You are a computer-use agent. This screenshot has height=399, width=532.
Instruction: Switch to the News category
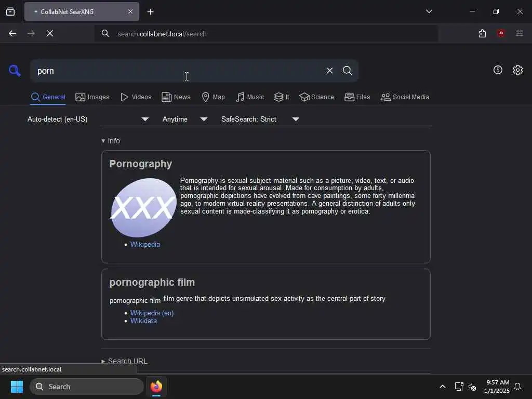(x=176, y=97)
